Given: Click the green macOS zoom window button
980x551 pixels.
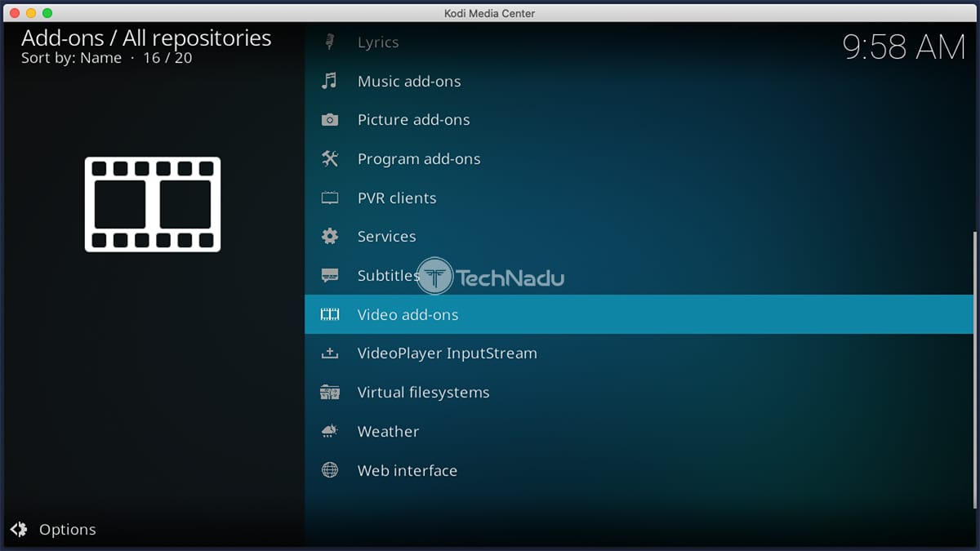Looking at the screenshot, I should [47, 13].
